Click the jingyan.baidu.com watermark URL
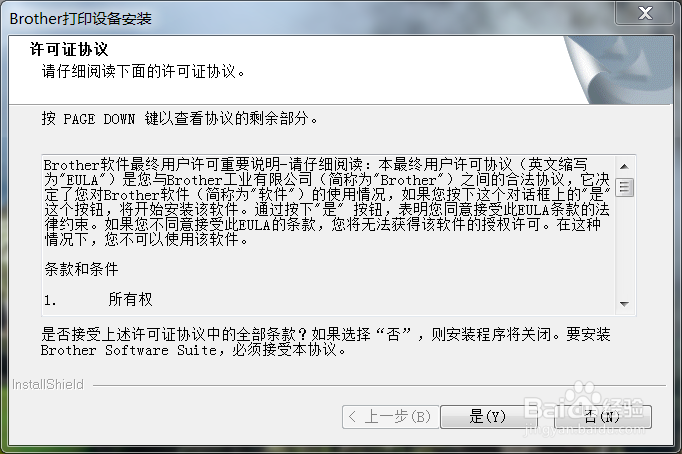 [x=585, y=430]
